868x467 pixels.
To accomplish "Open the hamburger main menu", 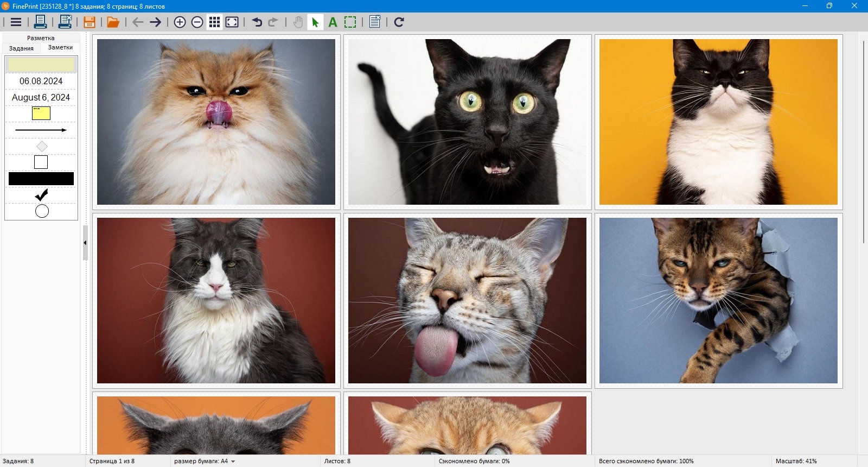I will [x=16, y=22].
